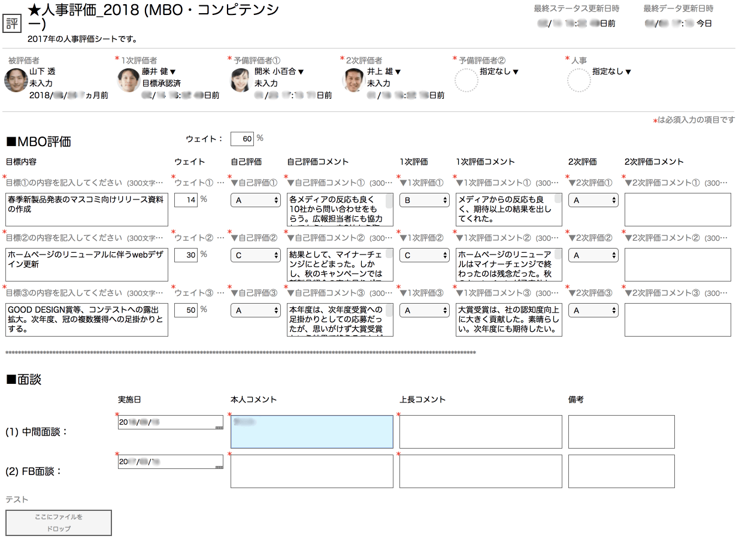This screenshot has height=560, width=739.
Task: Click ウェイト③ field showing 50
Action: pos(186,310)
